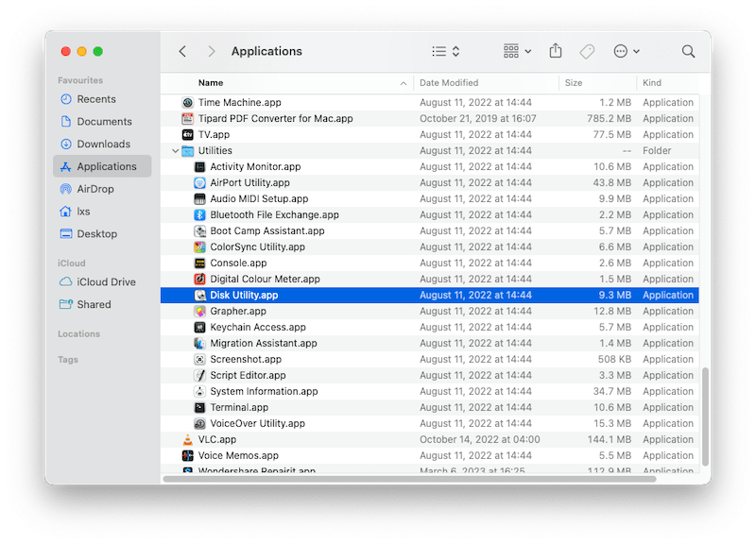756x544 pixels.
Task: Click the Edit Tags toolbar icon
Action: [x=587, y=51]
